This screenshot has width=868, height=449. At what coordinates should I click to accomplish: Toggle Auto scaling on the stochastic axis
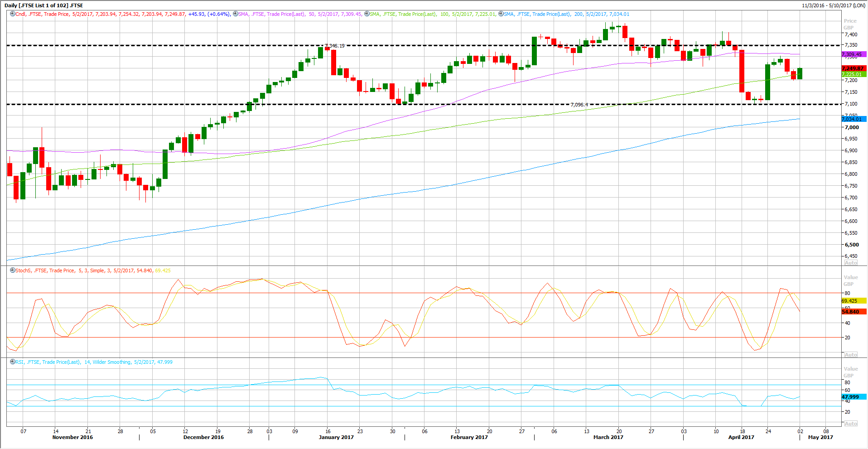pyautogui.click(x=851, y=355)
